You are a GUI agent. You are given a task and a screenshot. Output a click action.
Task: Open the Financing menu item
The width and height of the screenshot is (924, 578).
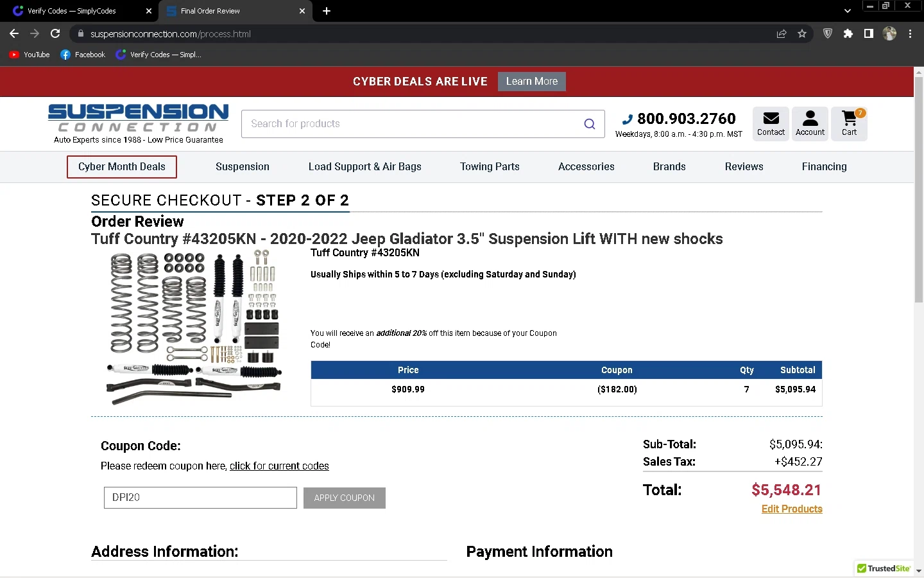pos(825,167)
